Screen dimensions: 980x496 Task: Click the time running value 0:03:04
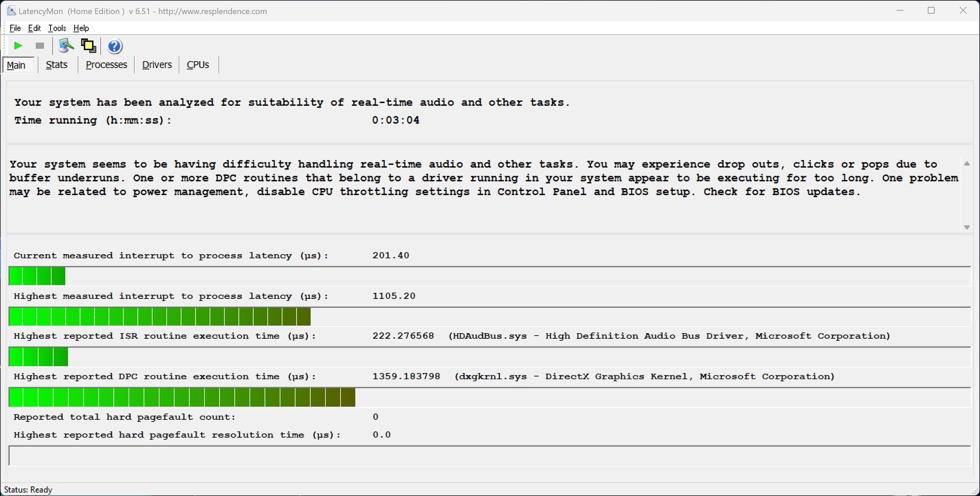[x=396, y=120]
